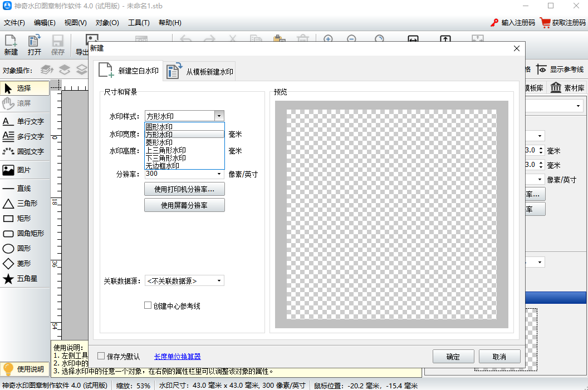Image resolution: width=588 pixels, height=390 pixels.
Task: Click 取消 to cancel the dialog
Action: tap(499, 357)
